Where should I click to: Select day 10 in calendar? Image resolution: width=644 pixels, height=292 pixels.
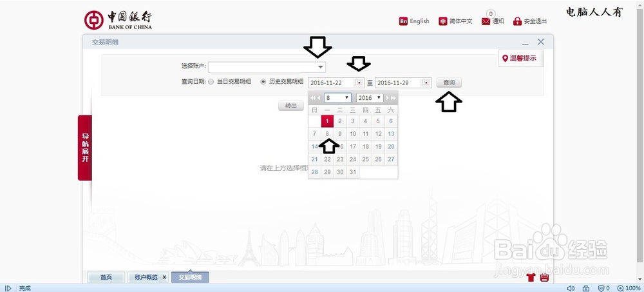coord(353,133)
